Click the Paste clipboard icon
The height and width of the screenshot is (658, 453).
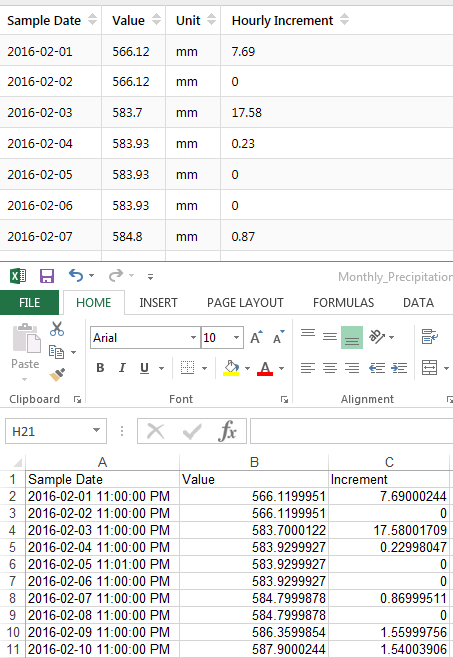click(26, 338)
